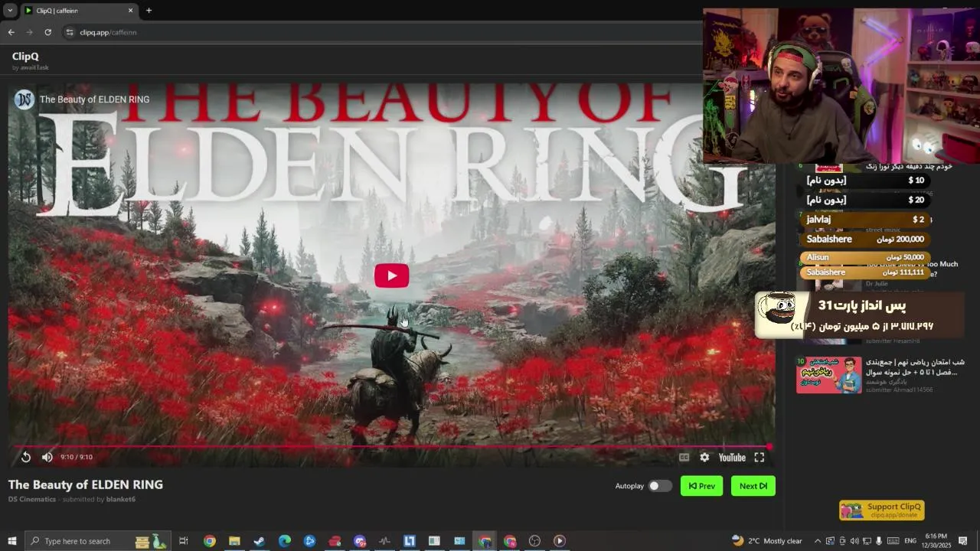Skip to the next clip with Next
The width and height of the screenshot is (980, 551).
tap(753, 486)
